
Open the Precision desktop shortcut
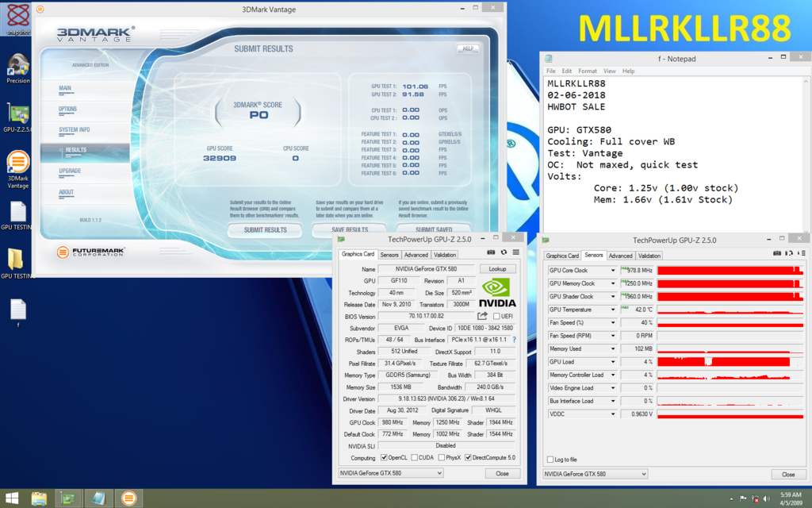17,67
